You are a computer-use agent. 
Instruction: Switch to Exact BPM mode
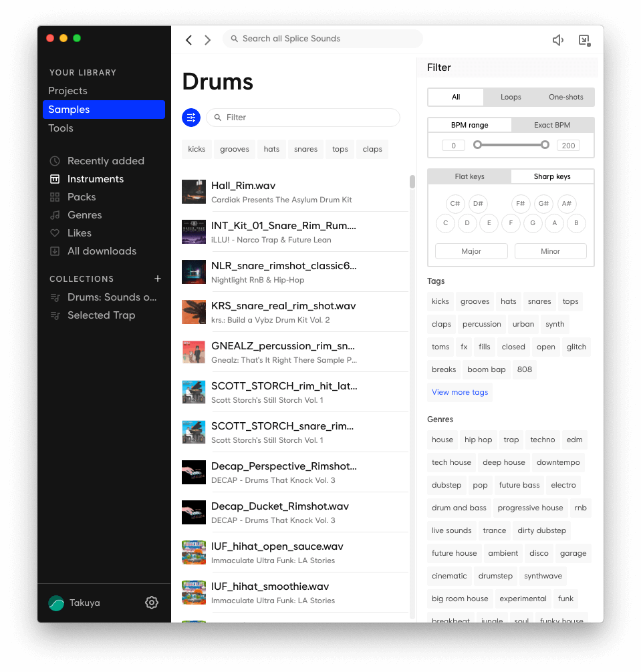(551, 124)
